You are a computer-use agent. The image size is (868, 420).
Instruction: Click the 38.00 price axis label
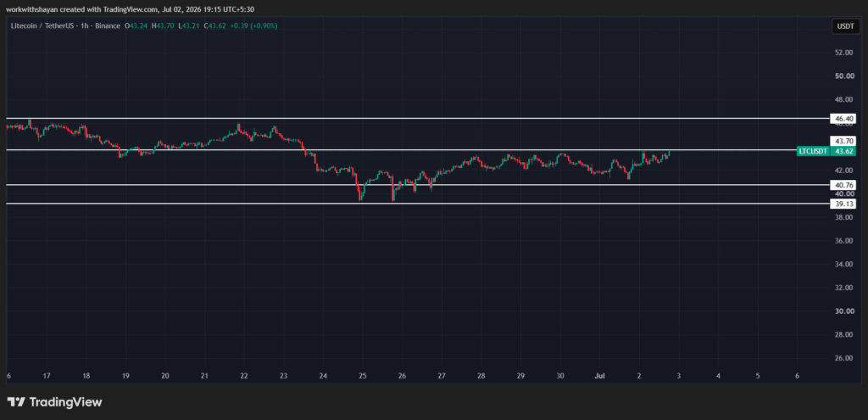tap(843, 217)
